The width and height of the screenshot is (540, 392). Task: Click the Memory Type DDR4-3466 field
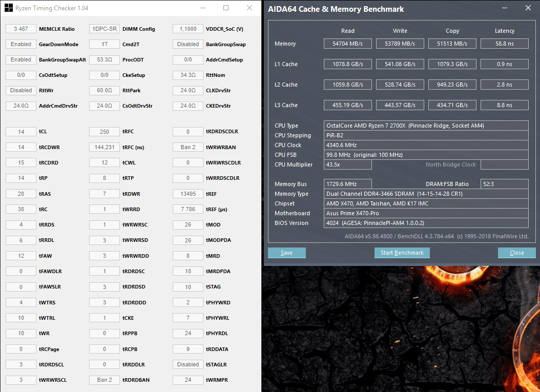point(426,194)
